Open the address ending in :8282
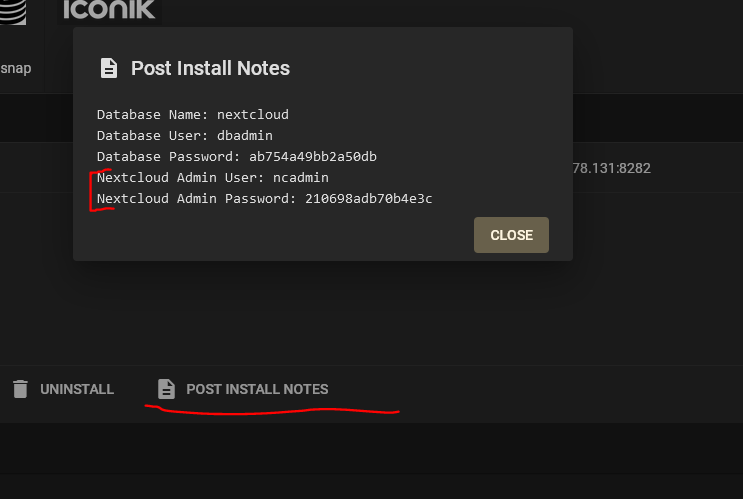743x499 pixels. tap(611, 168)
